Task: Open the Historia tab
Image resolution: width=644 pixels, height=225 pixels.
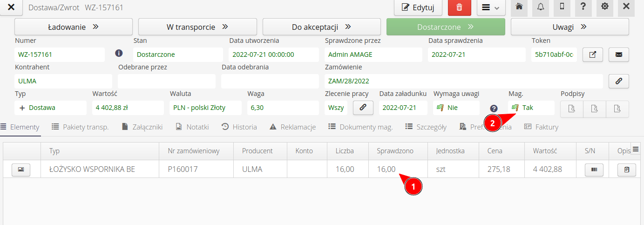Action: [x=239, y=127]
